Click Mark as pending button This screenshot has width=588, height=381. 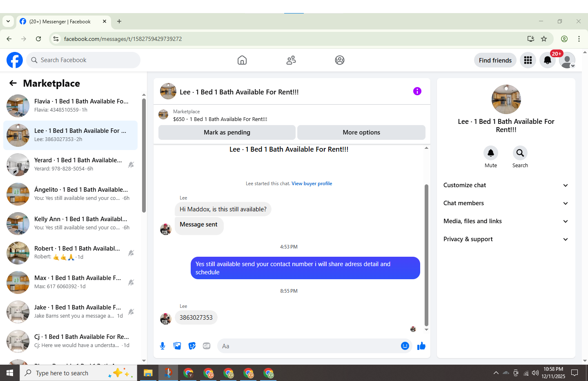[x=227, y=132]
